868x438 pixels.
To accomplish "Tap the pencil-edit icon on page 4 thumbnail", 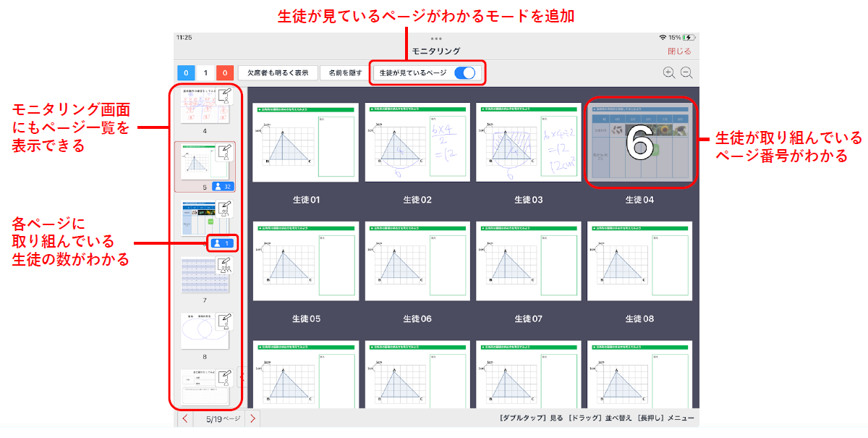I will pyautogui.click(x=225, y=97).
